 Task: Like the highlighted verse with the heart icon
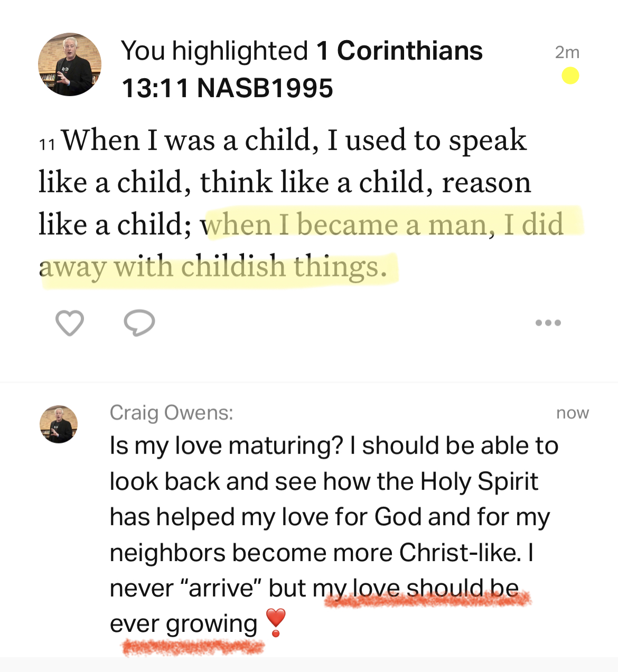(x=70, y=323)
